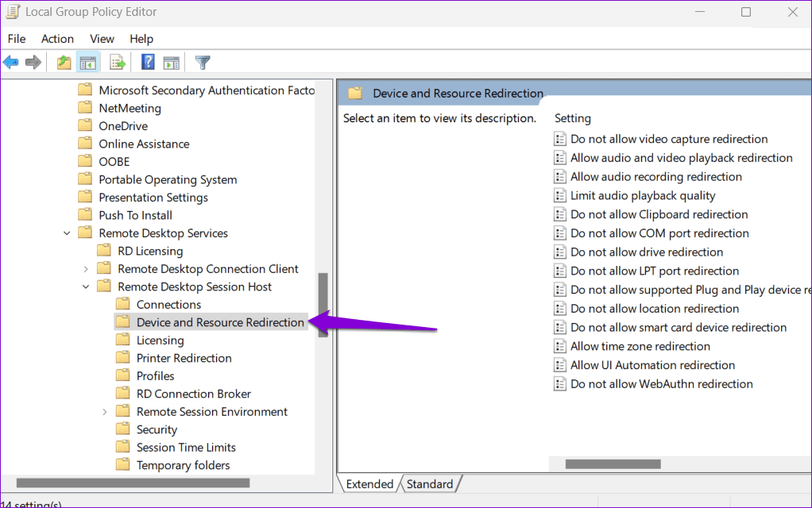
Task: Open the View menu
Action: [102, 39]
